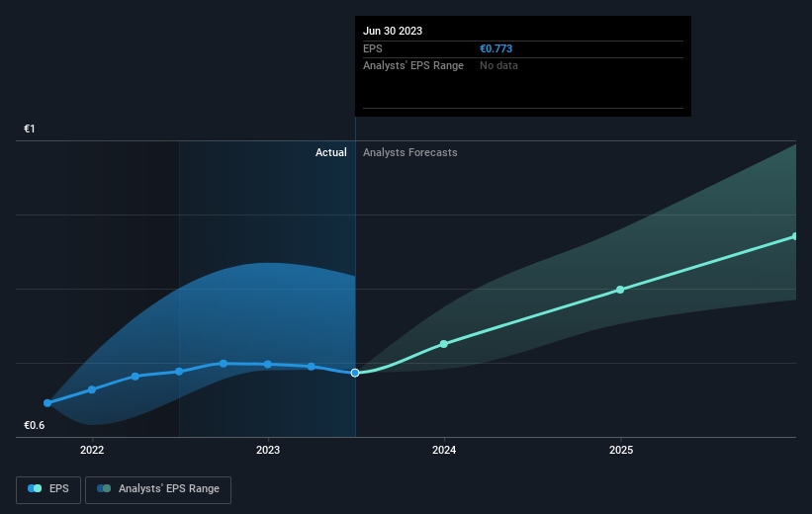Click the Analysts' EPS Range color icon
This screenshot has height=514, width=812.
click(x=104, y=488)
